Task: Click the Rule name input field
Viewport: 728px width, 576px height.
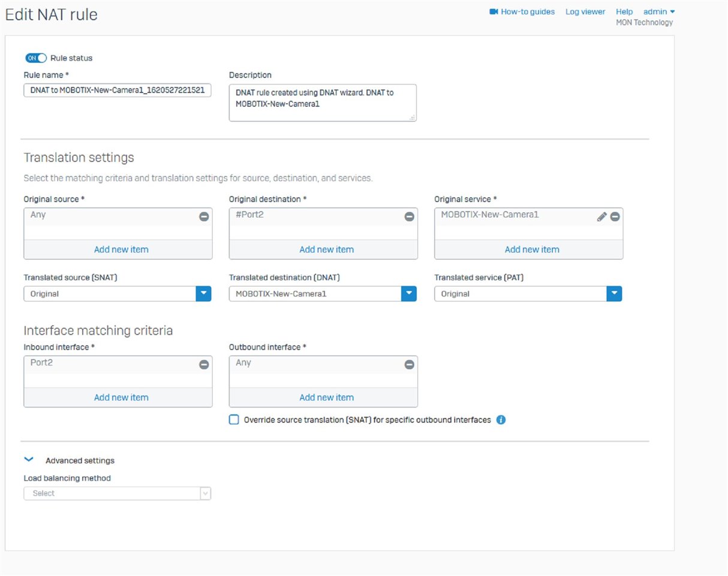Action: [118, 90]
